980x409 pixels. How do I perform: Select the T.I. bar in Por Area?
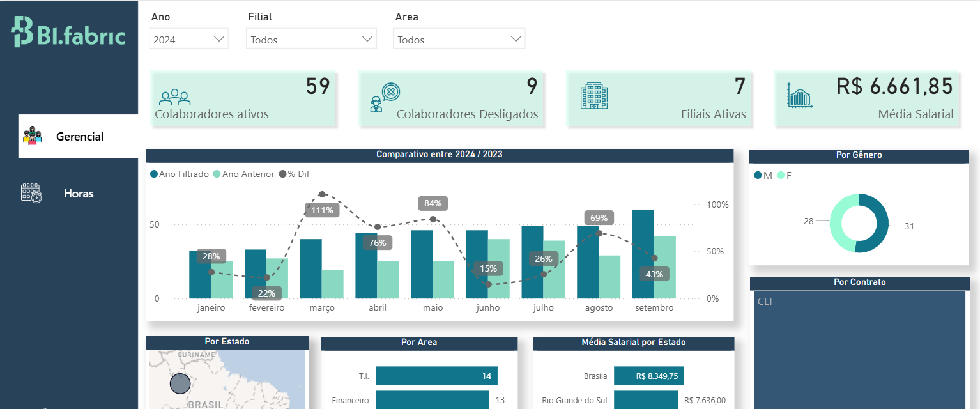[x=436, y=376]
